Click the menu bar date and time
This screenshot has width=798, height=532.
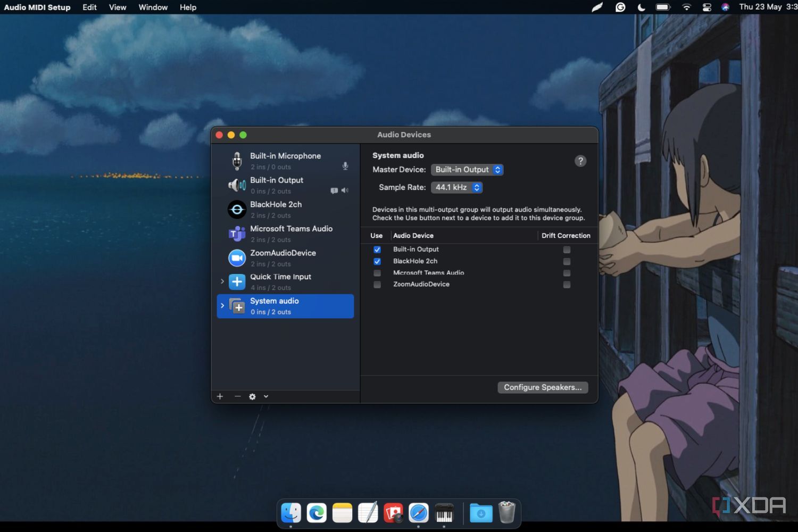click(x=768, y=7)
